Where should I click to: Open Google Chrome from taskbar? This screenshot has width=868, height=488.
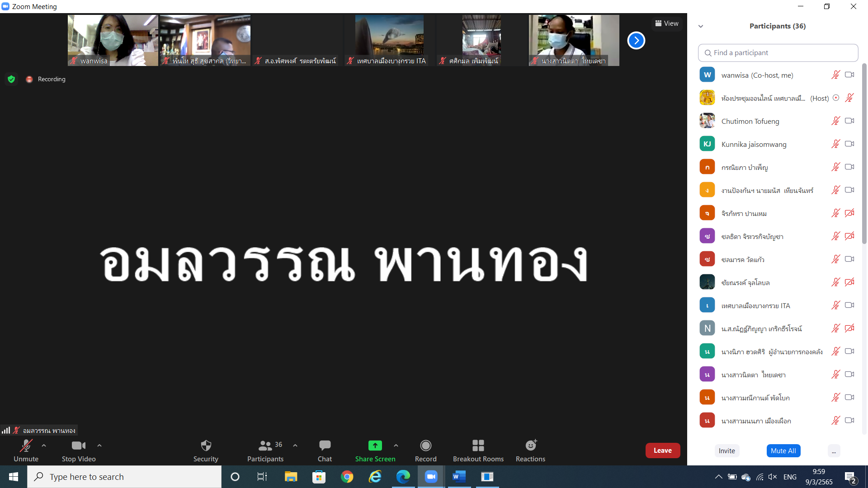347,477
